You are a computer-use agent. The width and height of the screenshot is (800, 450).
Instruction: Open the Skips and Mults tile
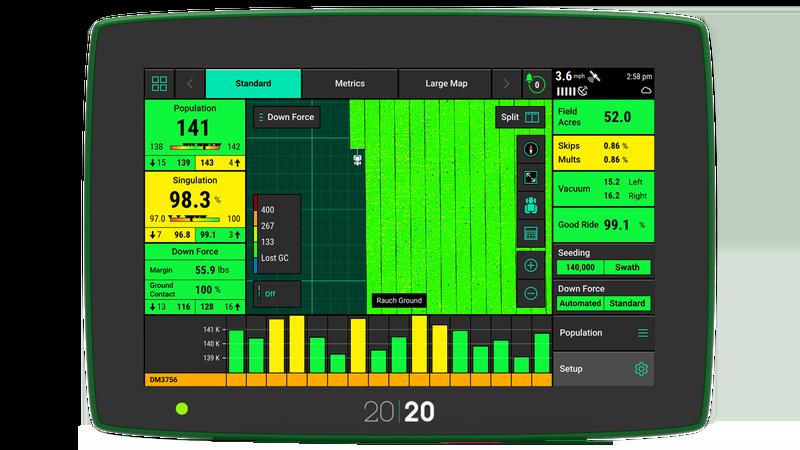604,153
